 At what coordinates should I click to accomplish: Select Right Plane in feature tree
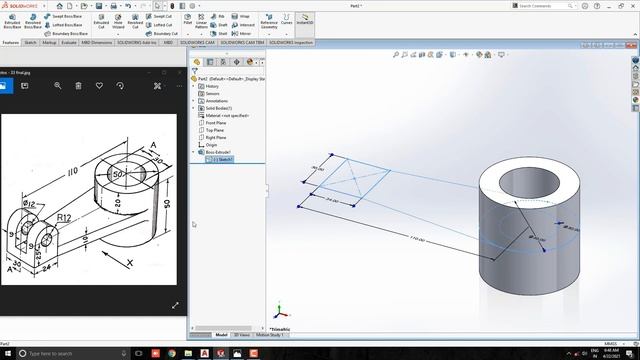pyautogui.click(x=212, y=138)
